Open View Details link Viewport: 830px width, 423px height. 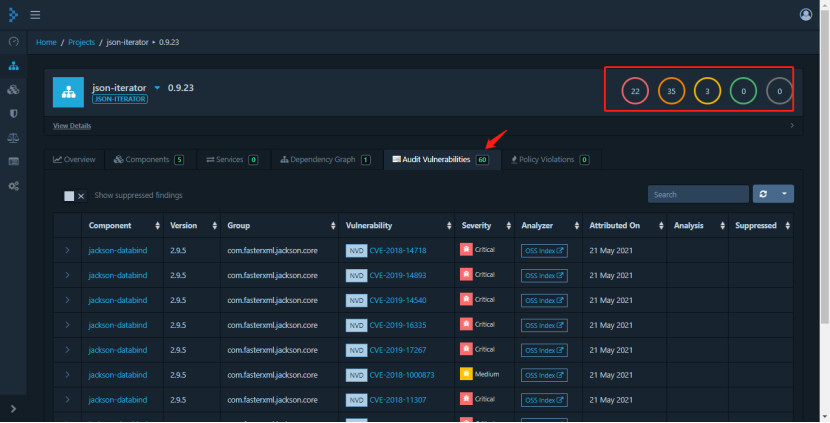72,125
